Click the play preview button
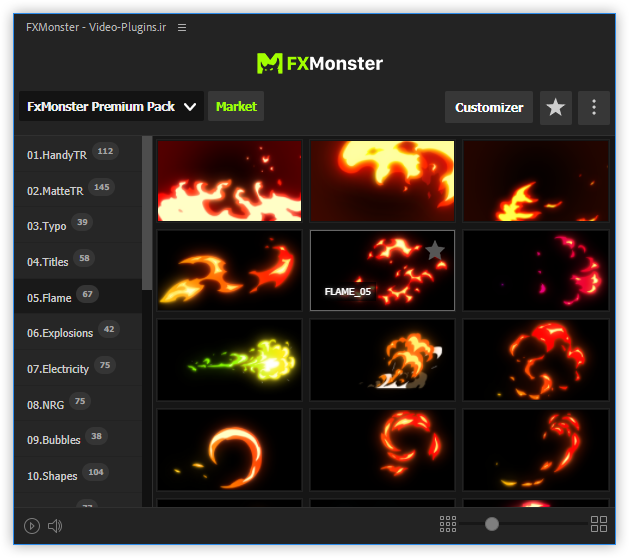Image resolution: width=629 pixels, height=558 pixels. tap(32, 526)
